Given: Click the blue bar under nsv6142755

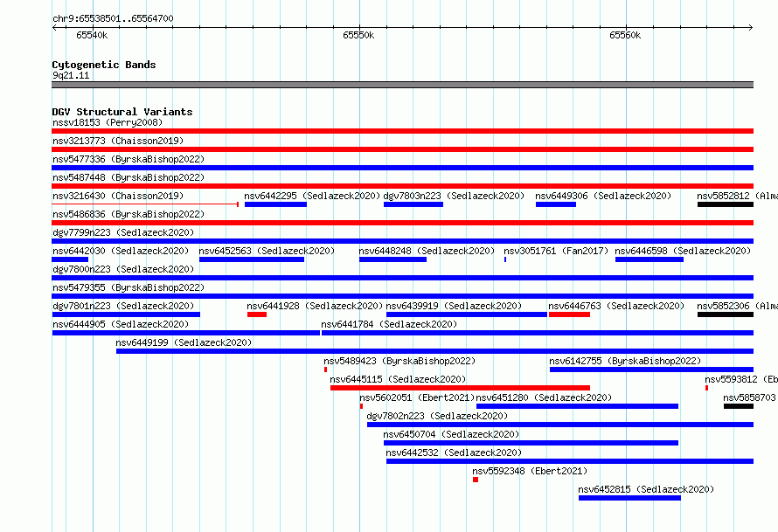Looking at the screenshot, I should [651, 370].
